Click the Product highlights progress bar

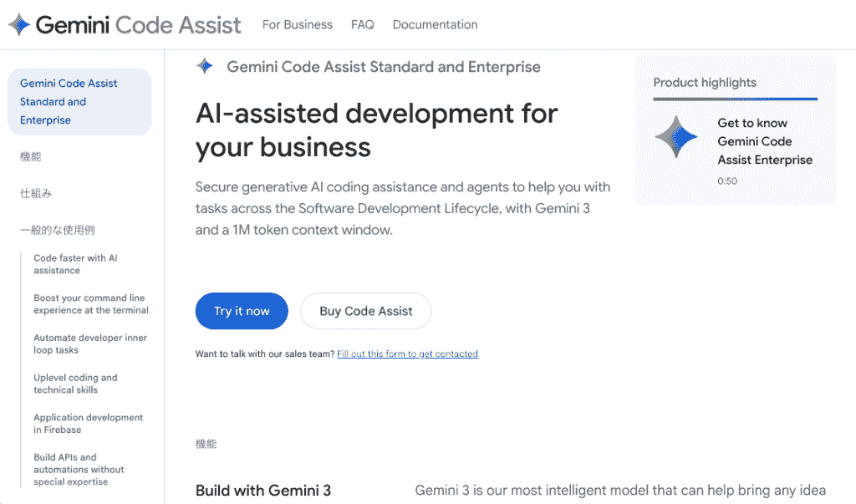(x=736, y=99)
